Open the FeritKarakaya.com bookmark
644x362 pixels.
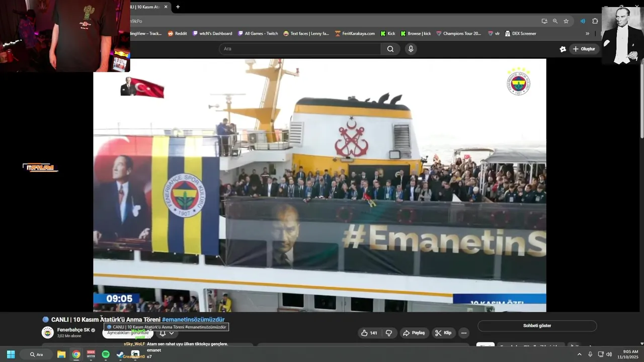click(x=355, y=34)
